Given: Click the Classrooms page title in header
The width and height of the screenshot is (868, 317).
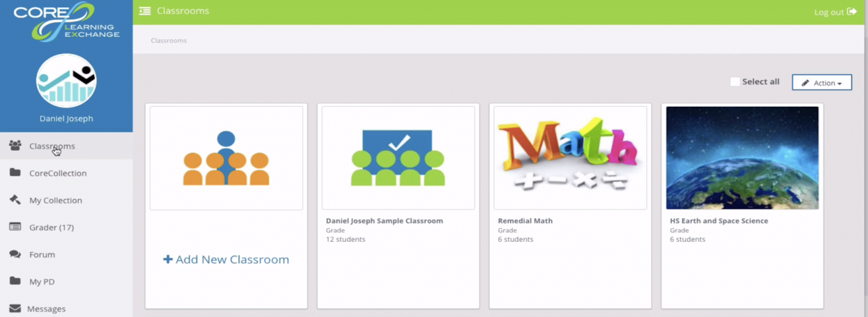Looking at the screenshot, I should point(183,11).
